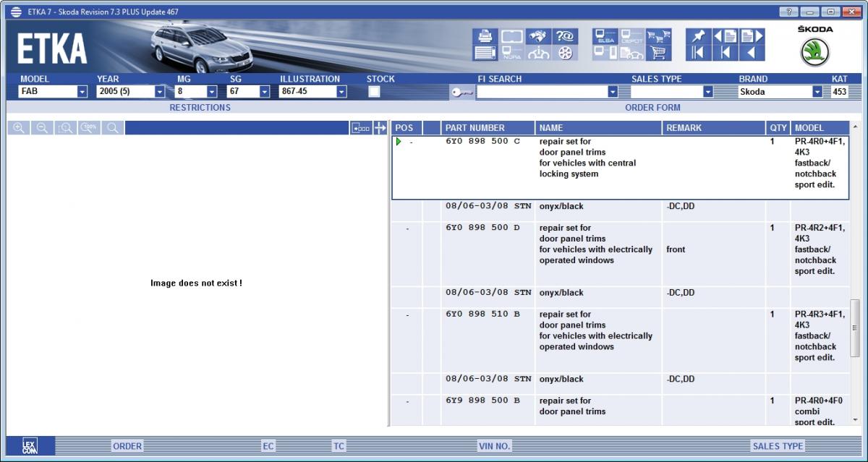
Task: Click the KAT field showing 453
Action: [x=839, y=92]
